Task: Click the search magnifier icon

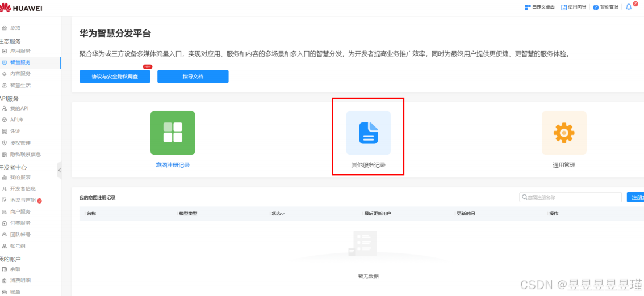Action: tap(525, 197)
